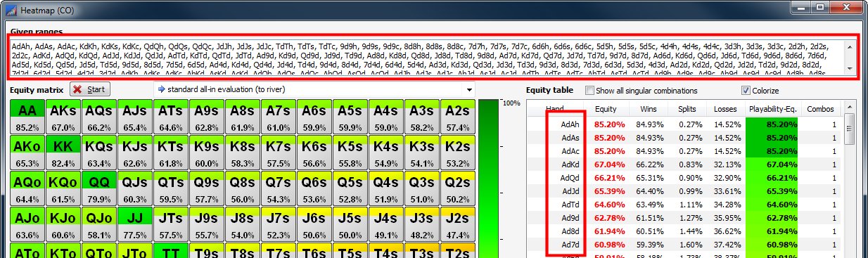Select the QQ pair cell

98,188
